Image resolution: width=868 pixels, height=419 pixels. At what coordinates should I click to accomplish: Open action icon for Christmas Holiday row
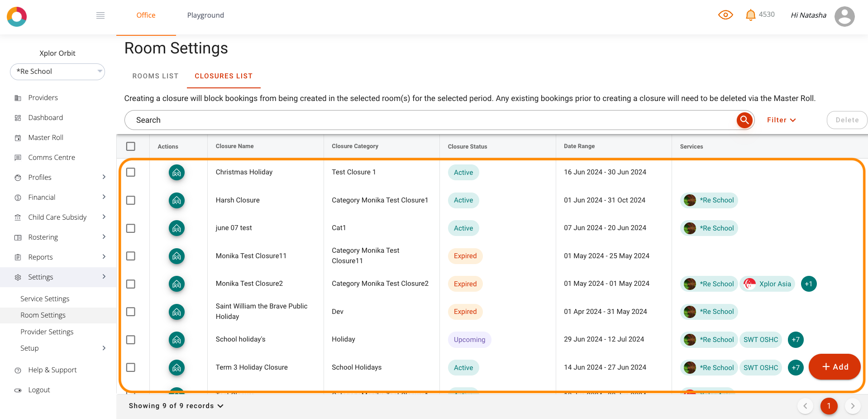pos(176,173)
